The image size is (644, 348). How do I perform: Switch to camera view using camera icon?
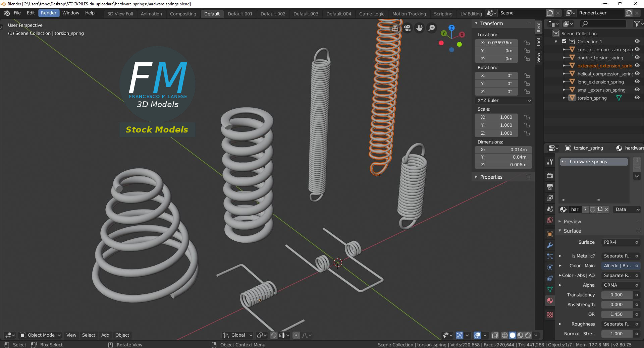407,28
